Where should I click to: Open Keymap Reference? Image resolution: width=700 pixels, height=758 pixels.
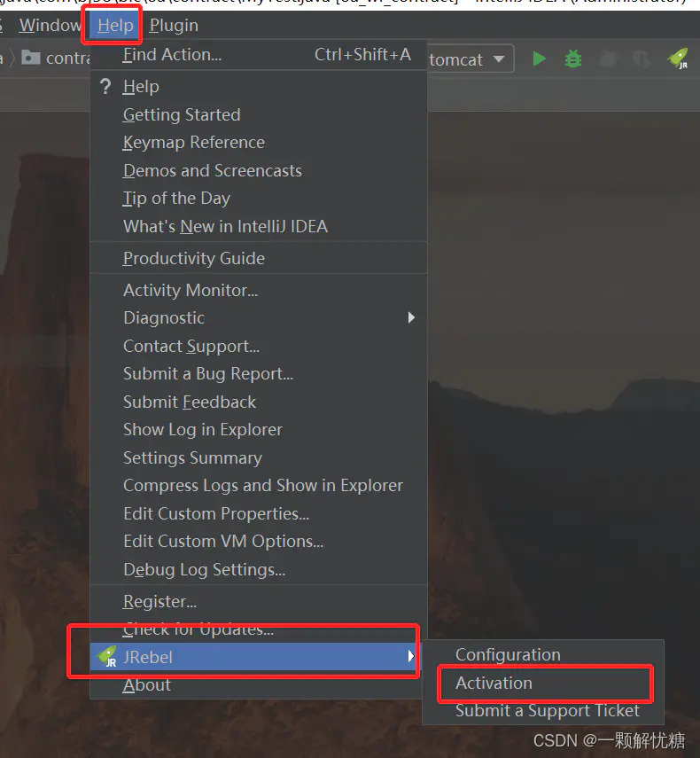pos(259,143)
